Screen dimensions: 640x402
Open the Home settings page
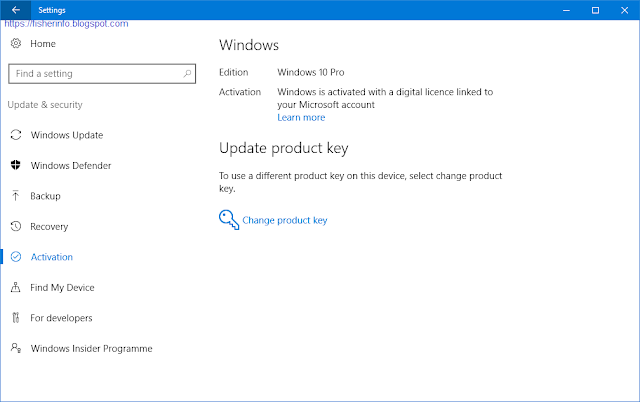[x=43, y=44]
